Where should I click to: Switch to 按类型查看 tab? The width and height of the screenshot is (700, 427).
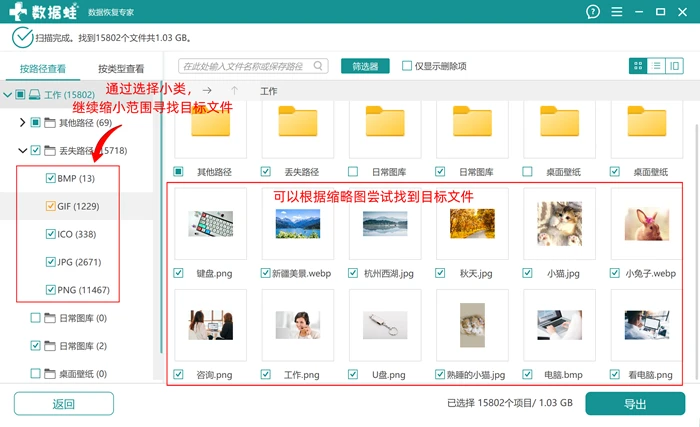click(121, 69)
